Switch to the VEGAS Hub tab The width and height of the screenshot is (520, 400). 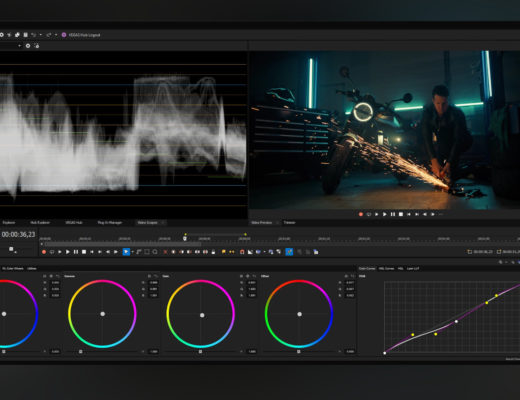[74, 222]
